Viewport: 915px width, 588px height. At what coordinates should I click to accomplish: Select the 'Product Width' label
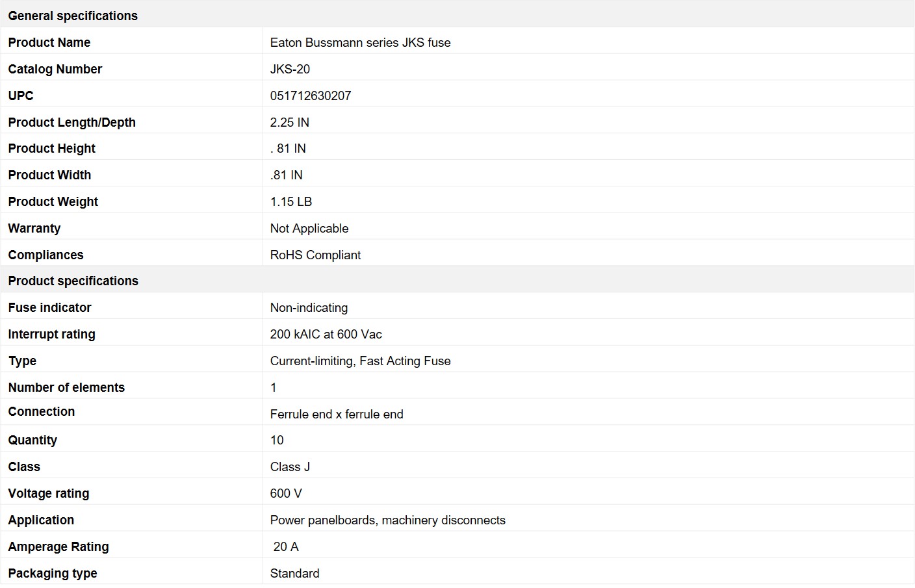tap(49, 175)
